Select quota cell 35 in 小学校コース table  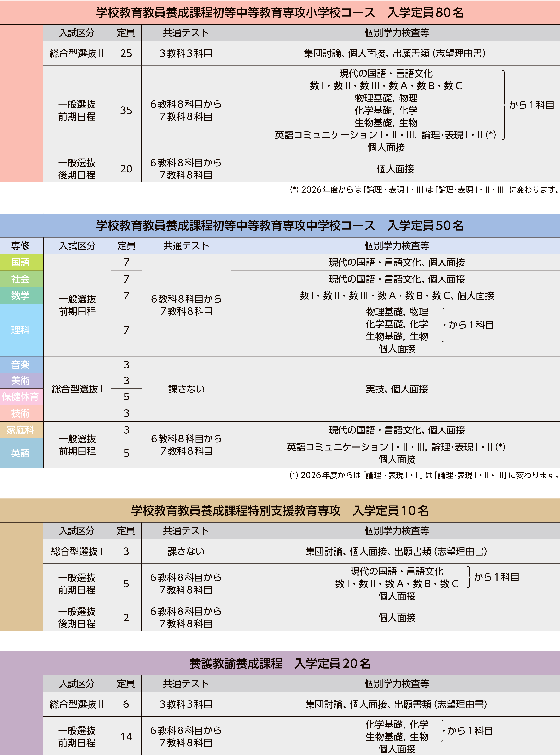point(126,110)
